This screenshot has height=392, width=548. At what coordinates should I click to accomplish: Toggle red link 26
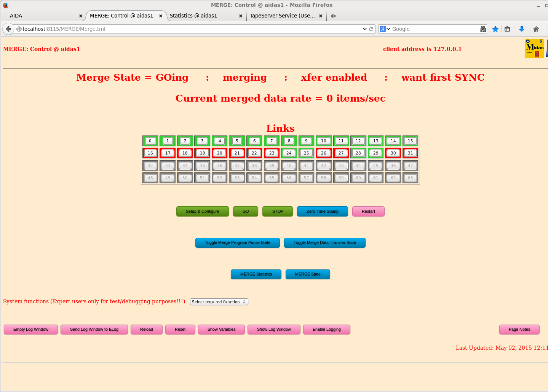pyautogui.click(x=324, y=153)
